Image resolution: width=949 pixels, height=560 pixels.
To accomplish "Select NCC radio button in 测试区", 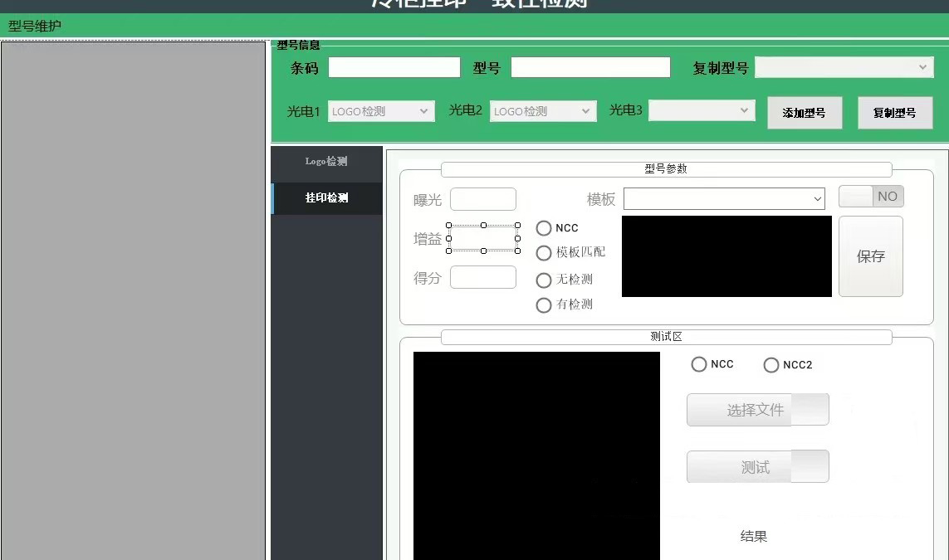I will 699,365.
